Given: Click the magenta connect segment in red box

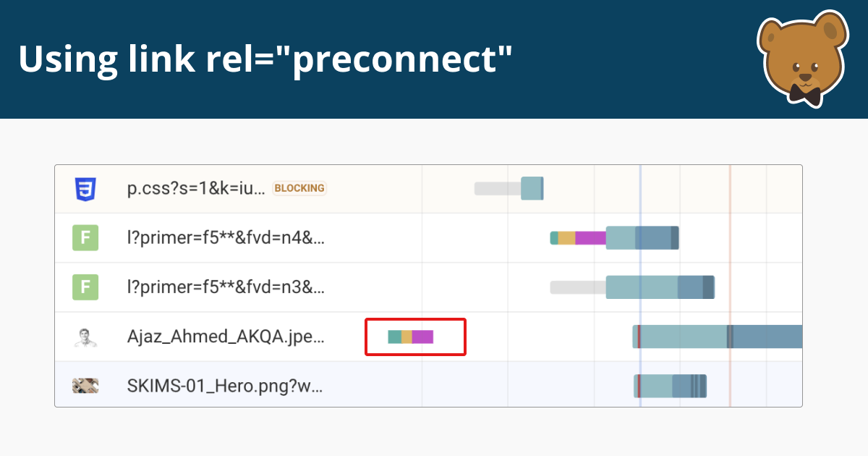Looking at the screenshot, I should click(x=422, y=336).
